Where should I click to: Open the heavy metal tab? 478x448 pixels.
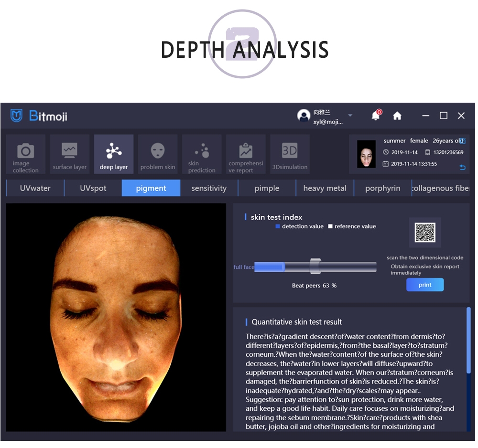tap(325, 188)
